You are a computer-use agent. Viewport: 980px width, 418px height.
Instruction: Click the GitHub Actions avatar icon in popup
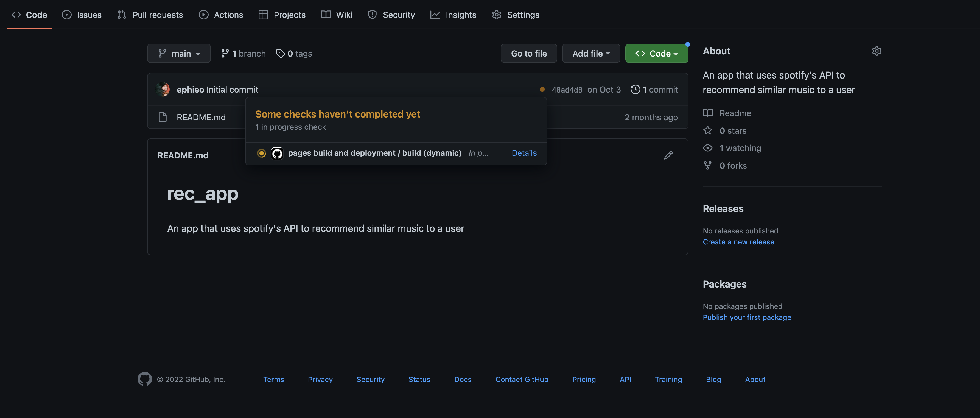pyautogui.click(x=277, y=154)
